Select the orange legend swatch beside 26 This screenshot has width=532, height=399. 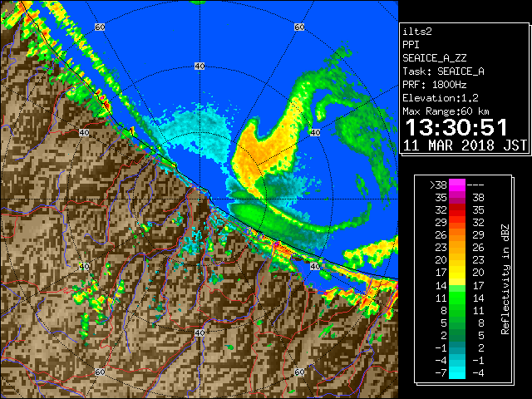pos(457,235)
